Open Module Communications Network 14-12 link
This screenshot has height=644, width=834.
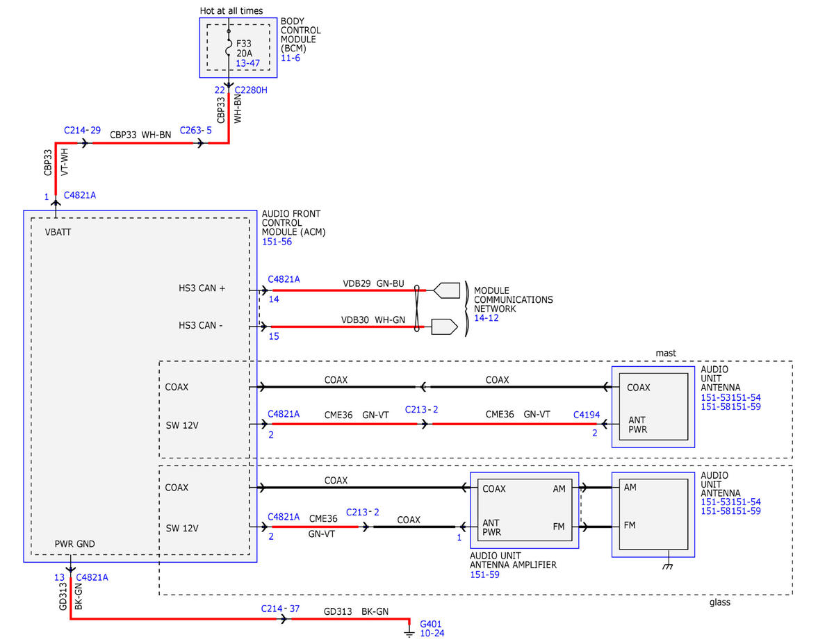point(485,317)
